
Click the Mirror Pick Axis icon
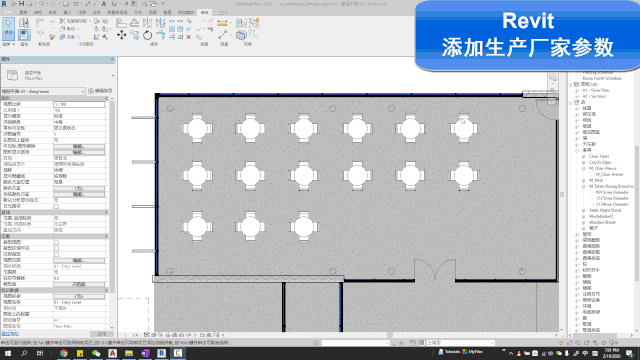[147, 23]
